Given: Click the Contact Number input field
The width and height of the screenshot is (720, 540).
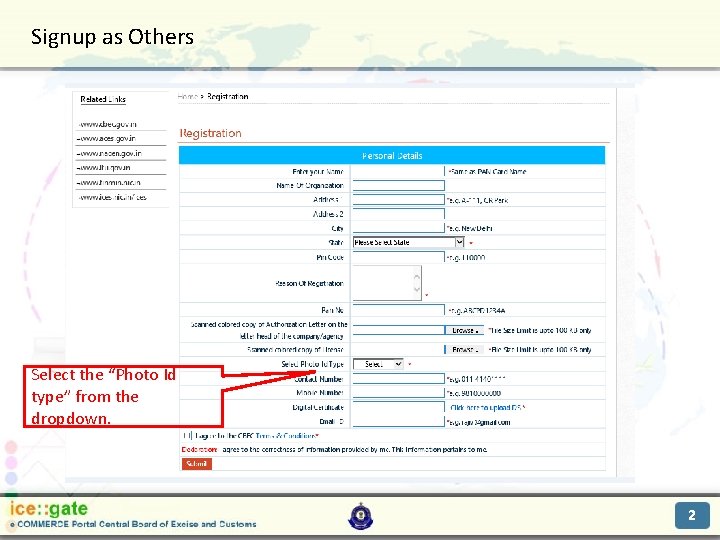Looking at the screenshot, I should 398,379.
